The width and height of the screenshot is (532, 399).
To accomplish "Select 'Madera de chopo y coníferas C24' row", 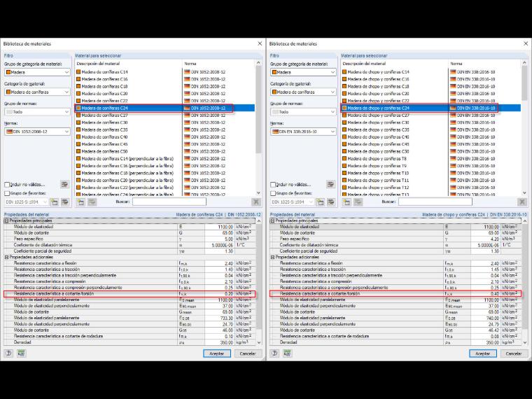I will point(431,108).
